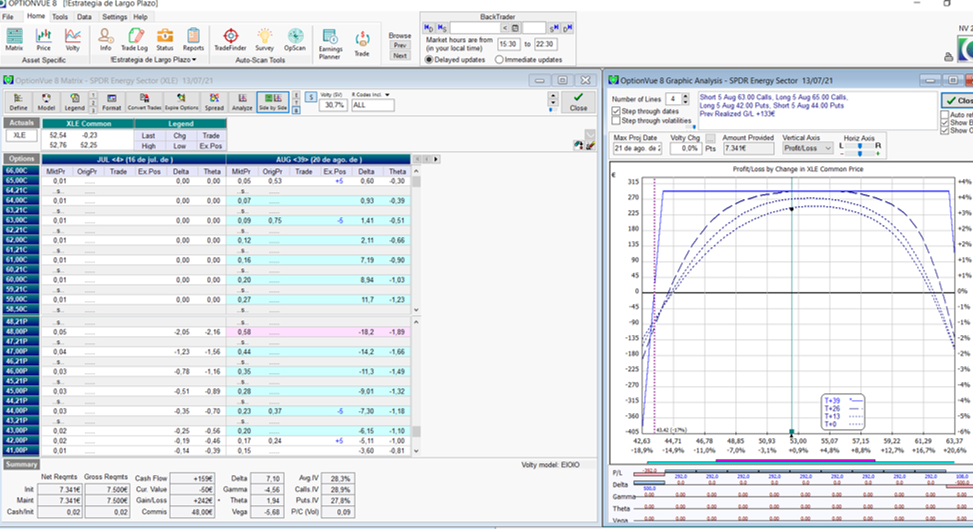
Task: Click the Browse Next button
Action: [x=400, y=55]
